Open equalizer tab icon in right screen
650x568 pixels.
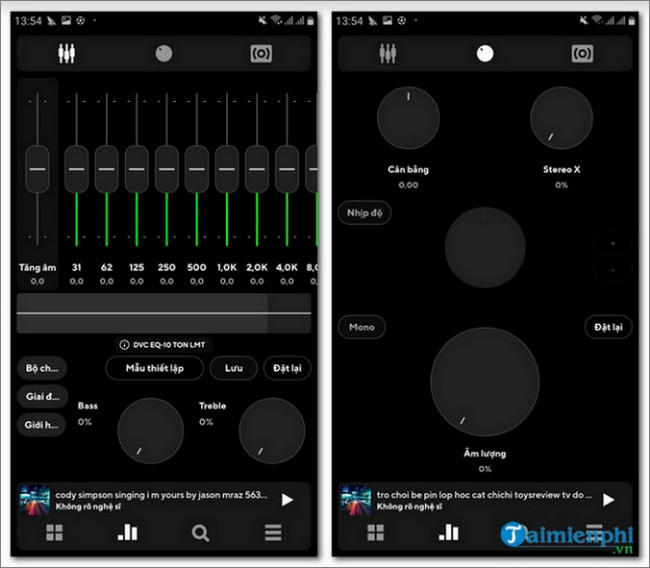pos(388,53)
